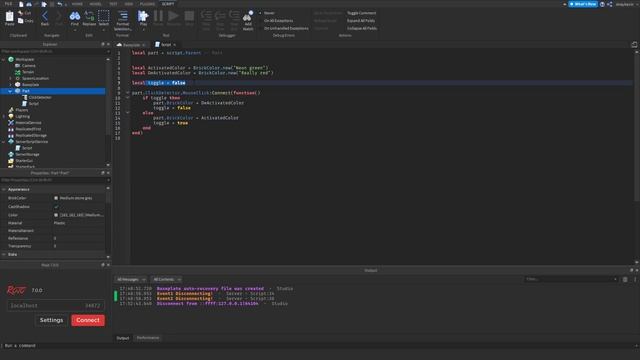The width and height of the screenshot is (640, 360).
Task: Collapse the Part node in Explorer
Action: [11, 91]
